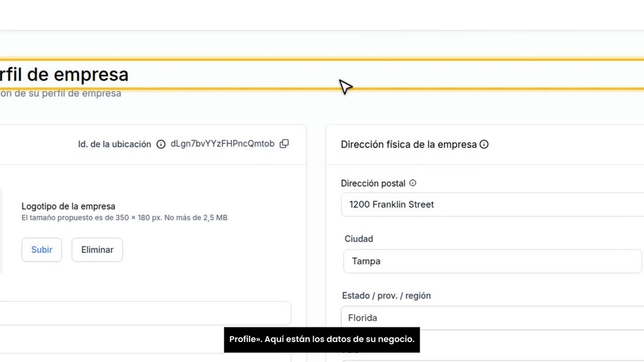
Task: Select the Logotipo de la empresa label
Action: click(68, 206)
